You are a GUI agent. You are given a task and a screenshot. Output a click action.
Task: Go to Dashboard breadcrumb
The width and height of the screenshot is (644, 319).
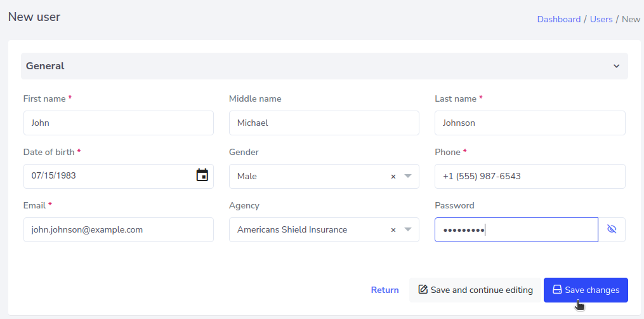coord(558,19)
